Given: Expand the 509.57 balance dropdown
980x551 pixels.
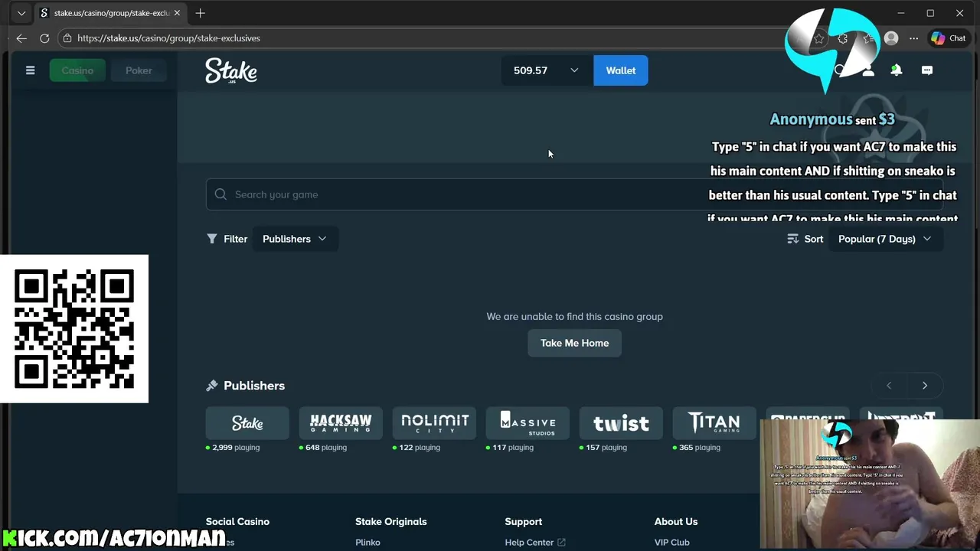Looking at the screenshot, I should coord(547,70).
